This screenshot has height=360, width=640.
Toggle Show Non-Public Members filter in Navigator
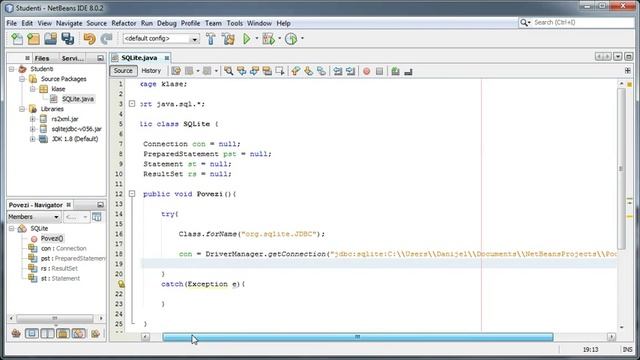63,333
